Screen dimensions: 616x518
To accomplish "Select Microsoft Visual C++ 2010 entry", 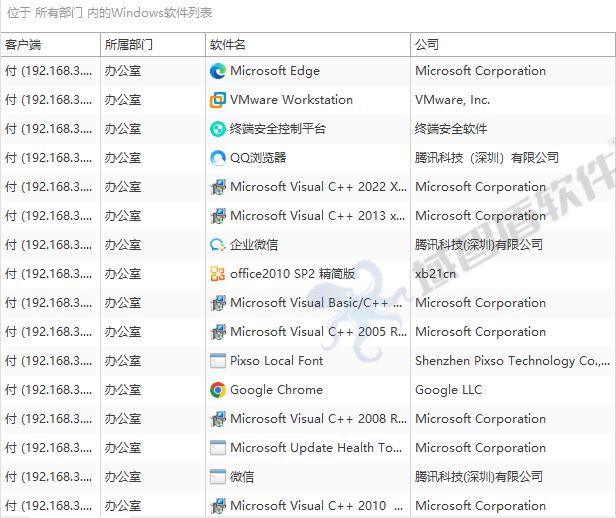I will [317, 506].
